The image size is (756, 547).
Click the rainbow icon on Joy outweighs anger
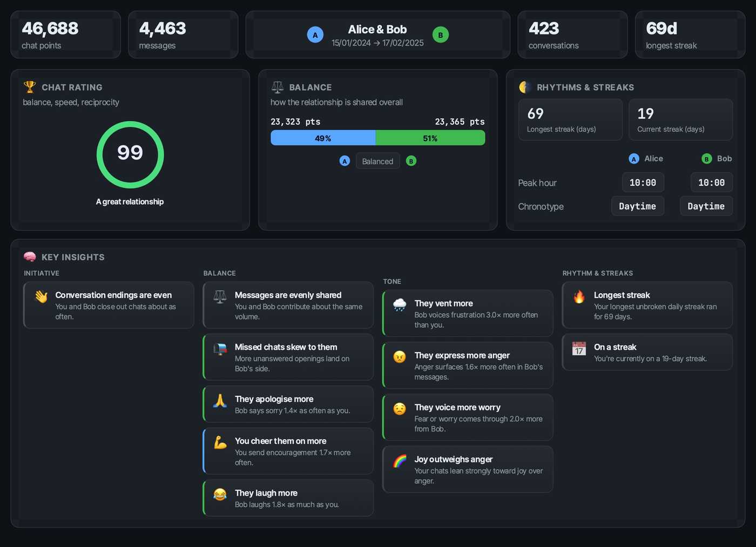[x=400, y=461]
